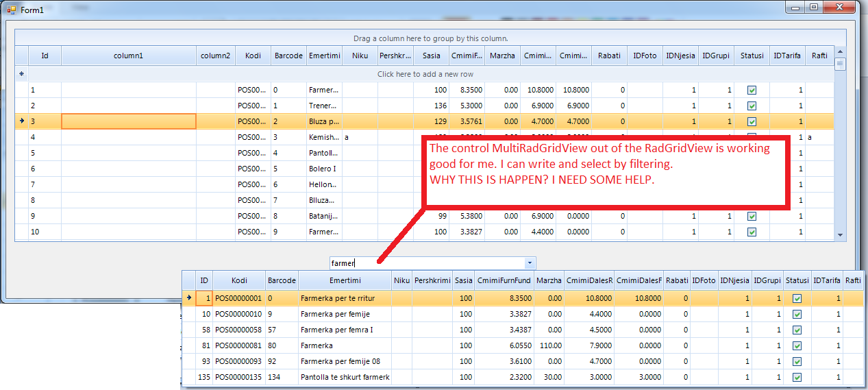Viewport: 868px width, 390px height.
Task: Toggle Statusi checkbox for POS00000135 in dropdown grid
Action: (797, 377)
